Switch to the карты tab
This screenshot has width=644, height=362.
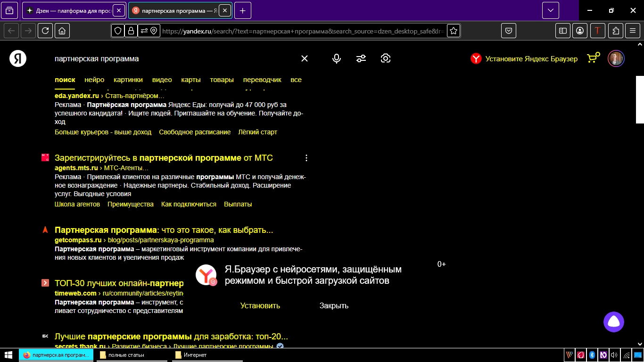(x=191, y=80)
